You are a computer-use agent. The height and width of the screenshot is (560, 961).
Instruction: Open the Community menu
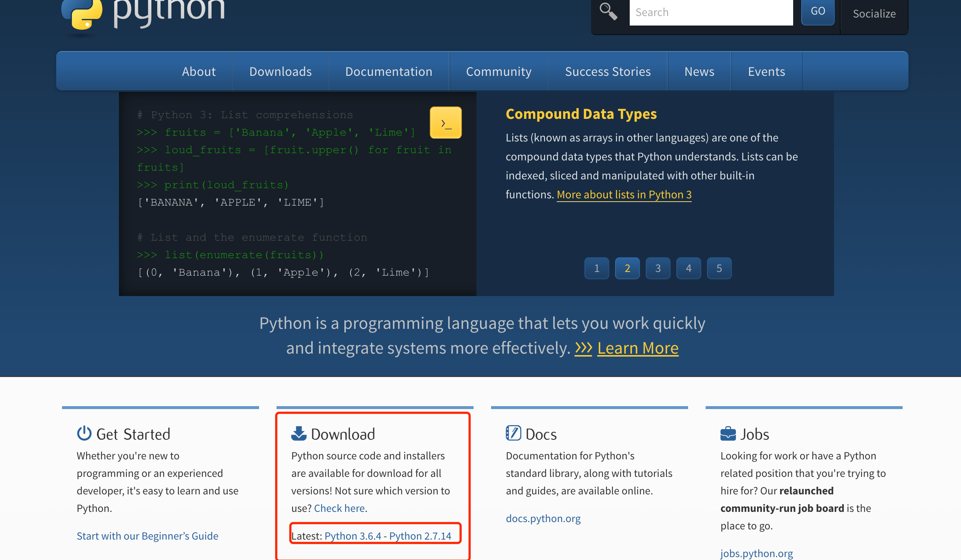[498, 71]
